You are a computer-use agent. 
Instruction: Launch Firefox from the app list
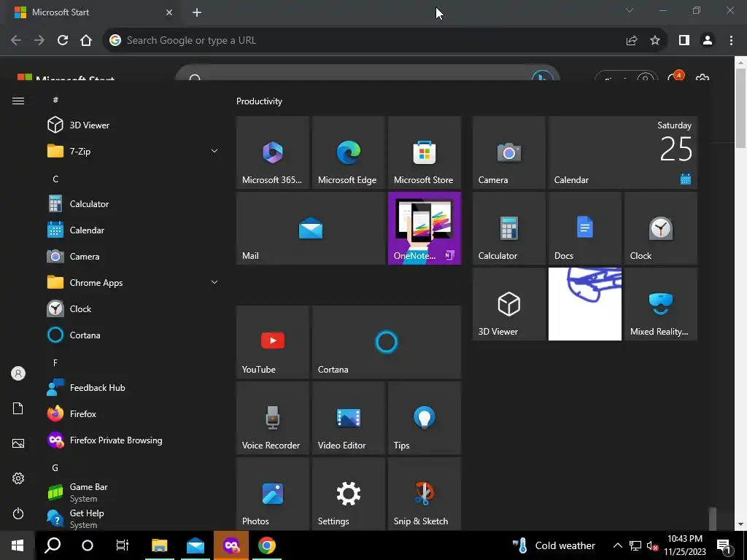(x=133, y=414)
